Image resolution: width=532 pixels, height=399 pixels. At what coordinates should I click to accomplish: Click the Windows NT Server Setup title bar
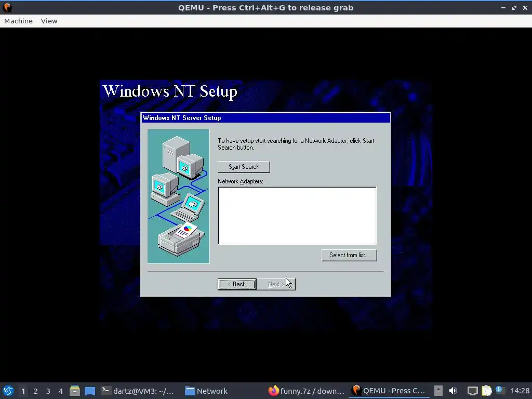(x=265, y=118)
